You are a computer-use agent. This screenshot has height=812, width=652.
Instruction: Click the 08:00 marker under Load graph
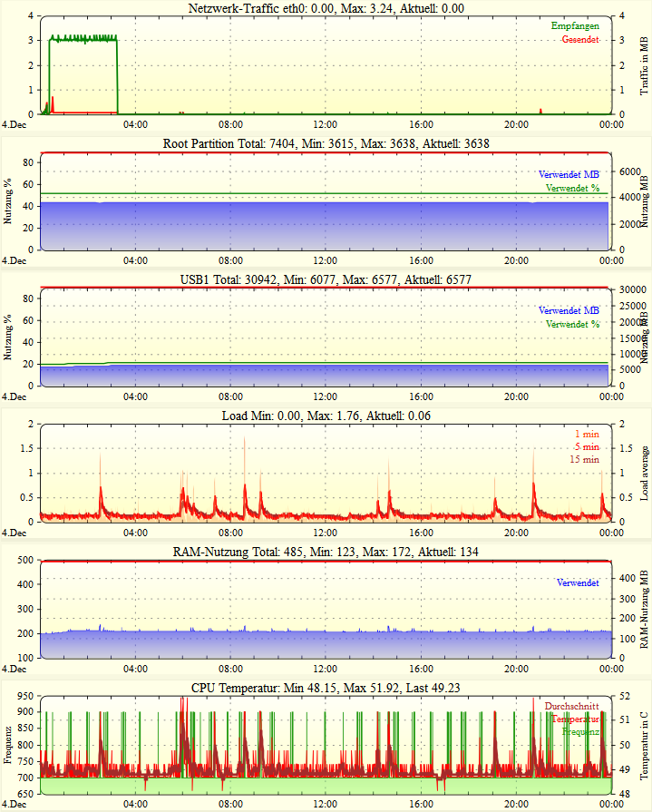coord(230,533)
